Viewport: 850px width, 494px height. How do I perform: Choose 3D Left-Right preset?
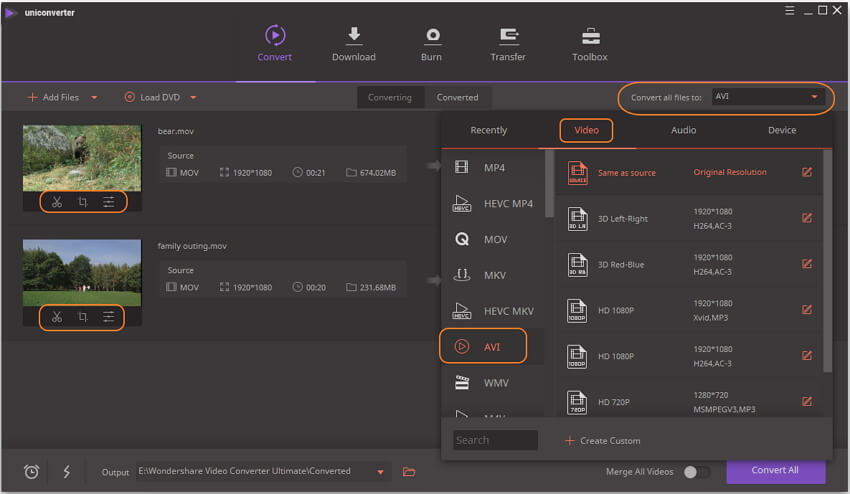[x=688, y=219]
